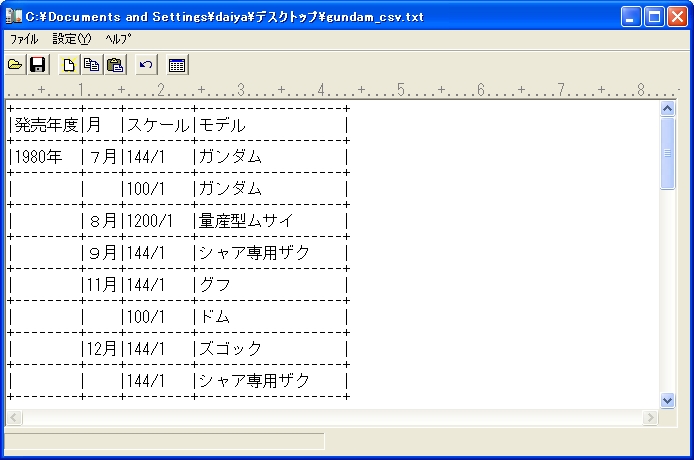
Task: Copy with the two-pages toolbar icon
Action: 92,65
